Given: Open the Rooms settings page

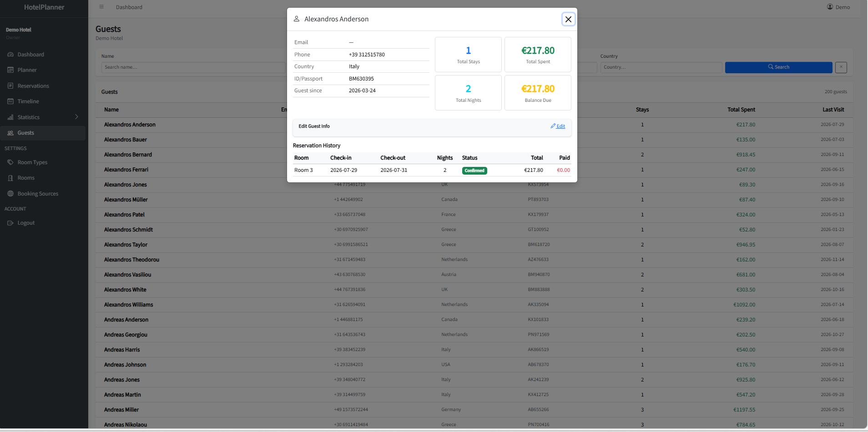Looking at the screenshot, I should (x=43, y=178).
